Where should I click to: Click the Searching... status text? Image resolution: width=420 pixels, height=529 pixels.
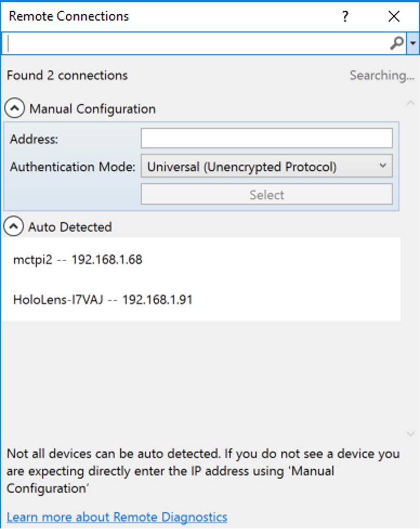coord(382,76)
